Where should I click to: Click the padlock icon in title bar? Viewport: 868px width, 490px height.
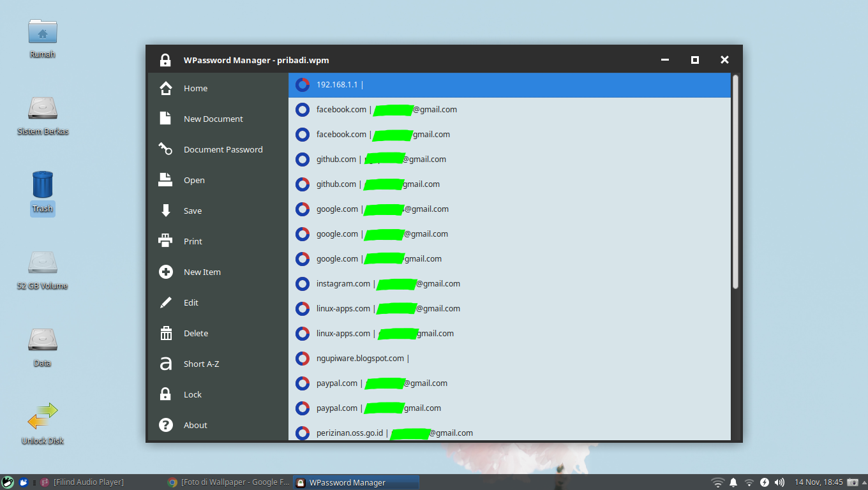click(165, 60)
